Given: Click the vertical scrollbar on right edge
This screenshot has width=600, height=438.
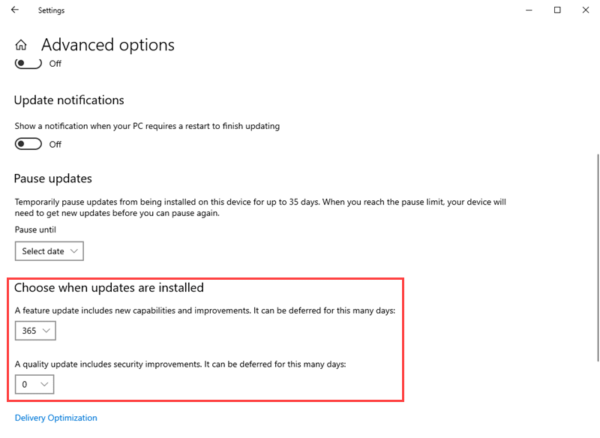Looking at the screenshot, I should coord(598,257).
